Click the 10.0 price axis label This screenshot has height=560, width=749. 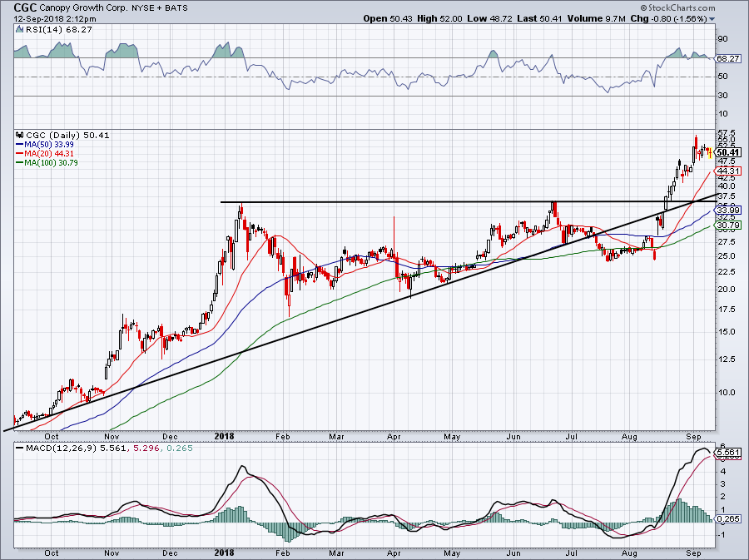pyautogui.click(x=726, y=393)
